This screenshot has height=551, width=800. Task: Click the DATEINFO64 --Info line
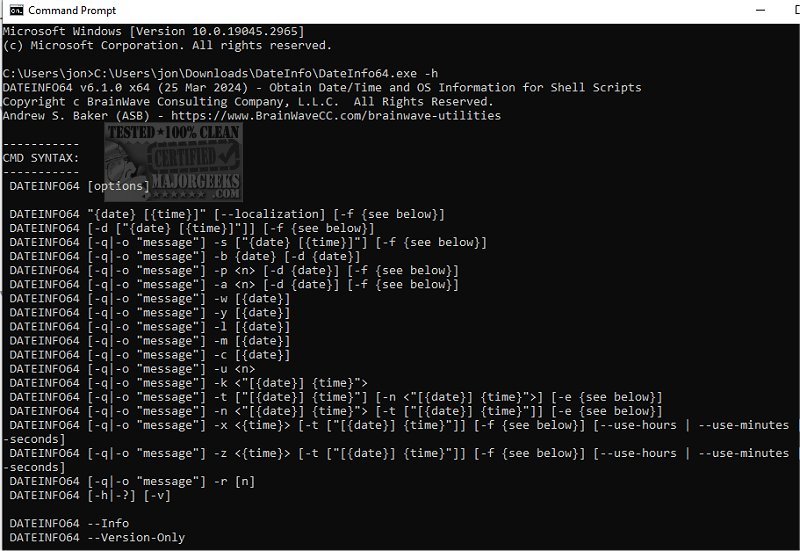pyautogui.click(x=69, y=523)
